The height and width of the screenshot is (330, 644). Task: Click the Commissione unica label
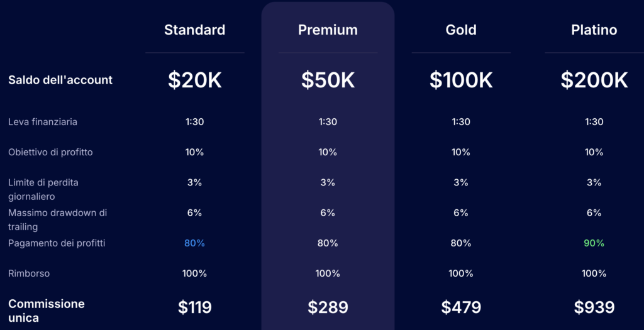47,311
